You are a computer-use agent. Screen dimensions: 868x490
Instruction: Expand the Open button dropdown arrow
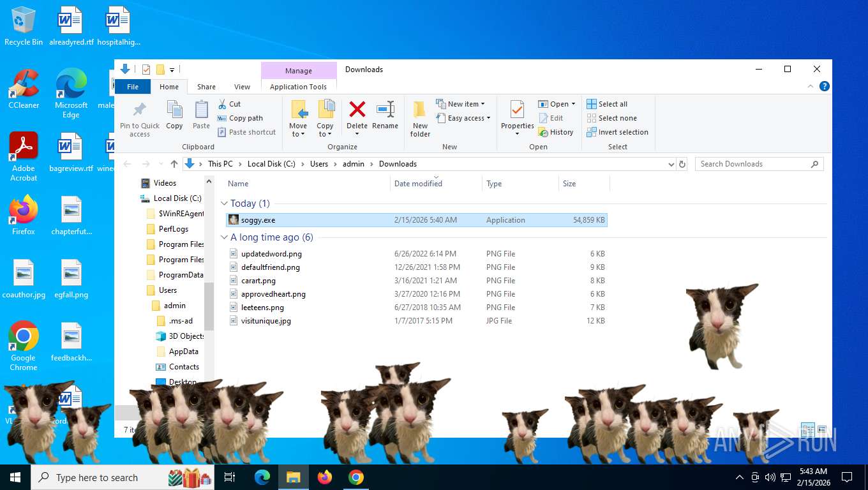(x=573, y=104)
